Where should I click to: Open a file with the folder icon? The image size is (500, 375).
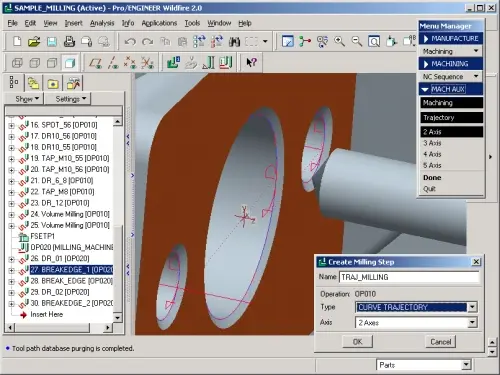tap(34, 42)
